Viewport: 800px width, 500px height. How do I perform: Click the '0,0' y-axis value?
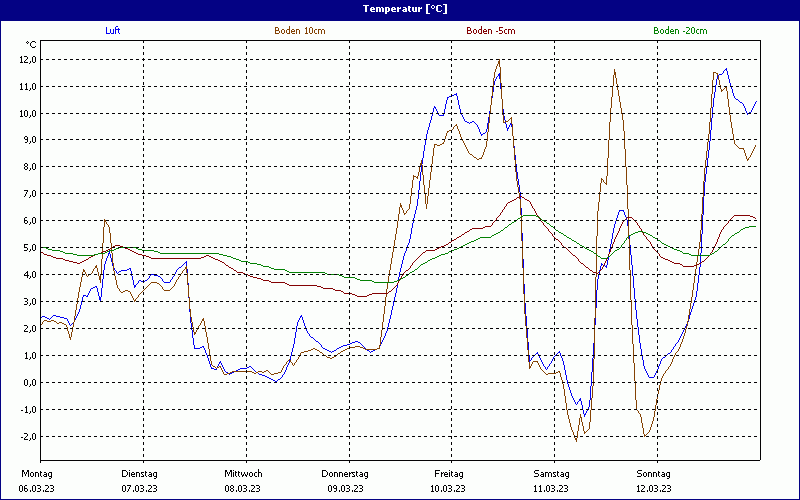(x=30, y=383)
